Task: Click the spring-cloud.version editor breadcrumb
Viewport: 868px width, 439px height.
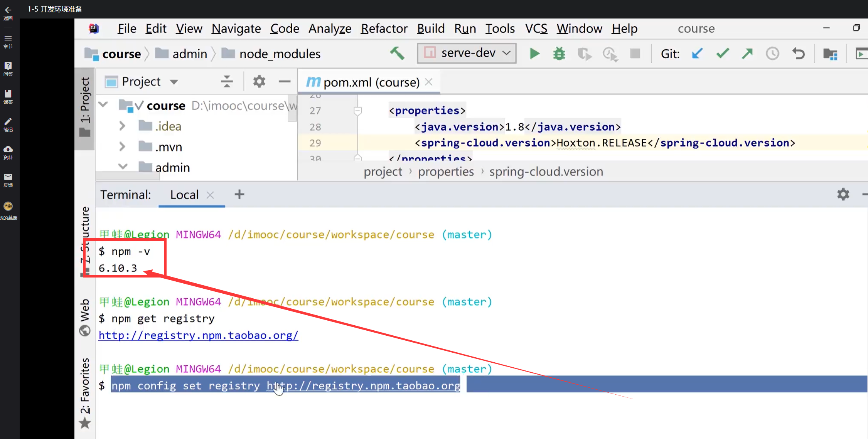Action: [x=546, y=172]
